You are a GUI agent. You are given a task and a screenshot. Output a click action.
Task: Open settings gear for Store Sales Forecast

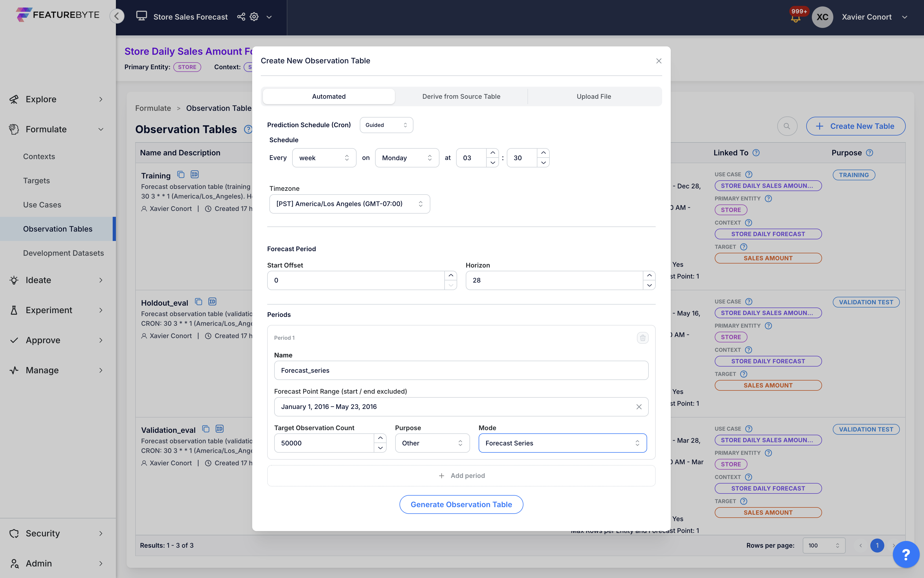pos(253,17)
